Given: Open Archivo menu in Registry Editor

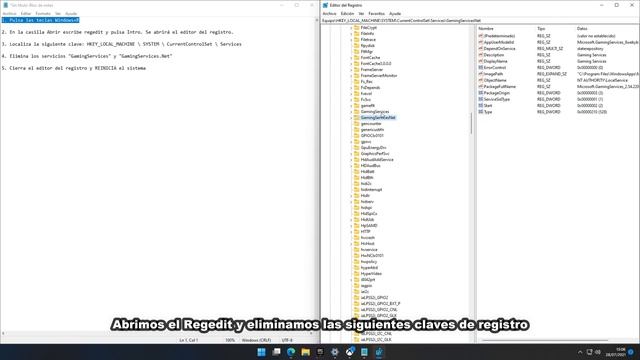Looking at the screenshot, I should (329, 13).
